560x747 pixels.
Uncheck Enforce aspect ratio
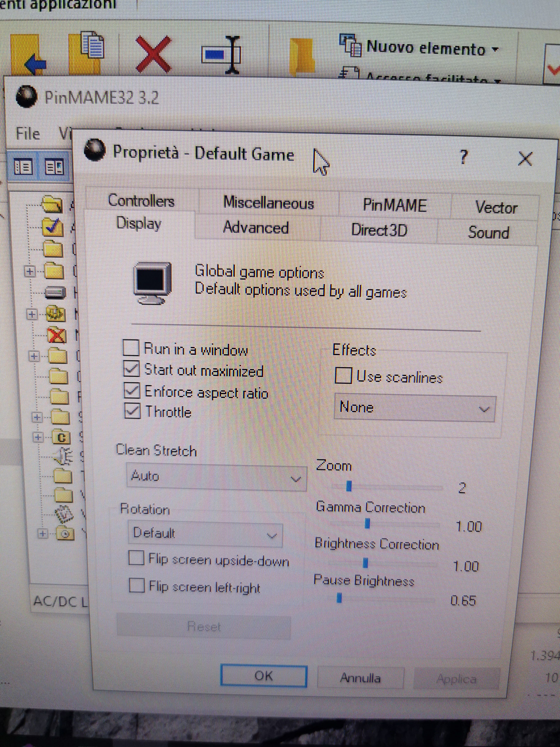[x=132, y=390]
